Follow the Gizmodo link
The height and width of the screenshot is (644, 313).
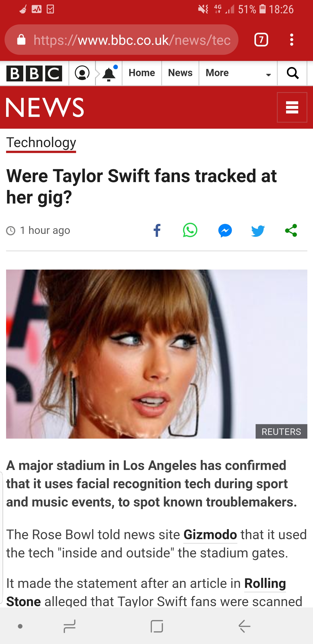tap(210, 535)
